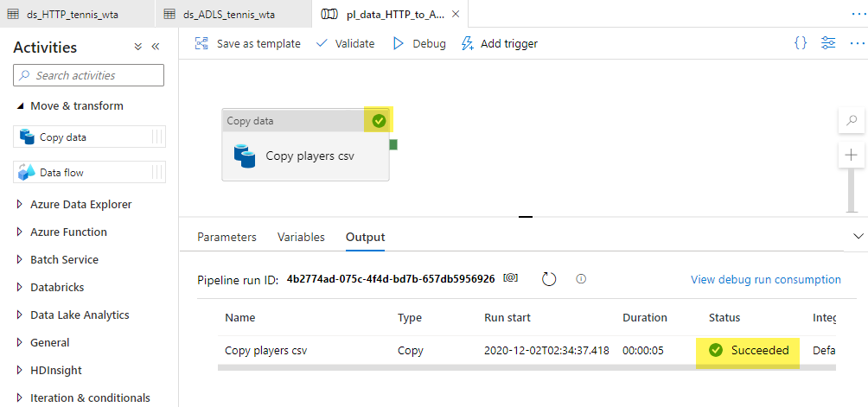The height and width of the screenshot is (407, 868).
Task: Collapse the output panel chevron
Action: 858,236
